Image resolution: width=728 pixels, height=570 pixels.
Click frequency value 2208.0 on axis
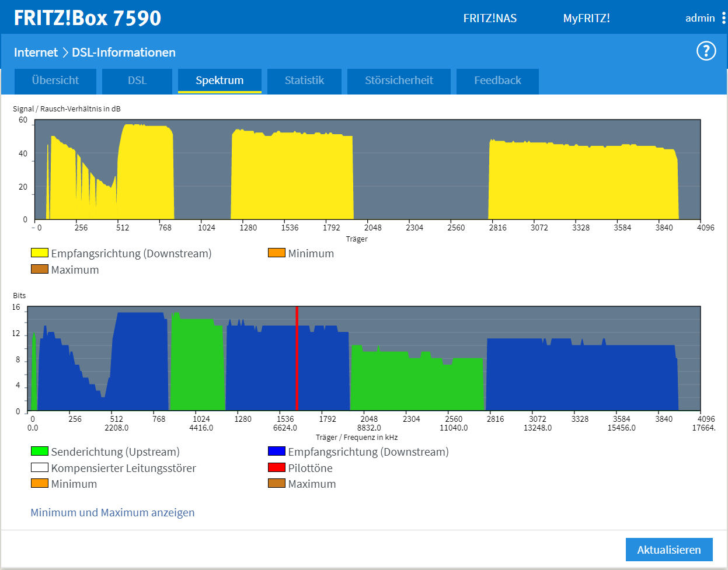pos(117,428)
